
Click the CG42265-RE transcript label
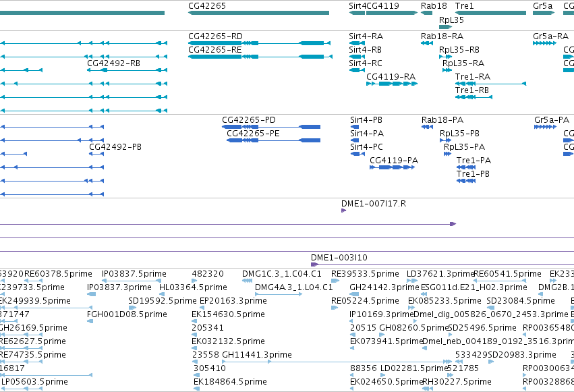tap(215, 50)
